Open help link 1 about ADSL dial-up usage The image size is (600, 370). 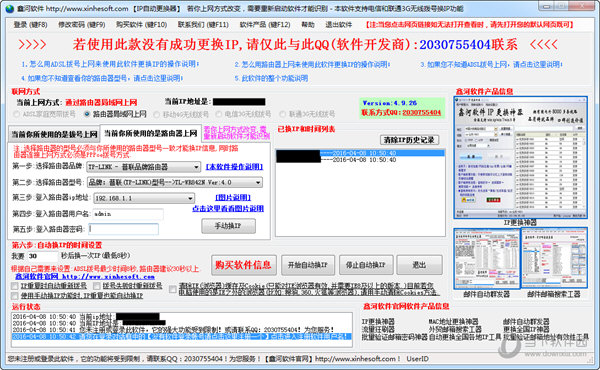pyautogui.click(x=110, y=64)
